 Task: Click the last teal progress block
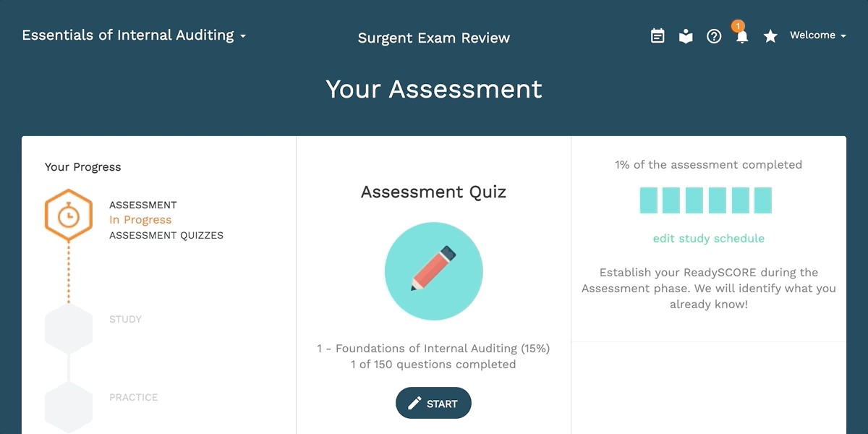point(763,200)
